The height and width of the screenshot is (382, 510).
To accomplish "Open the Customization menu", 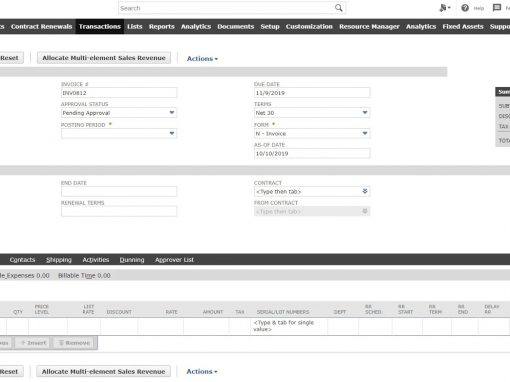I will click(309, 26).
